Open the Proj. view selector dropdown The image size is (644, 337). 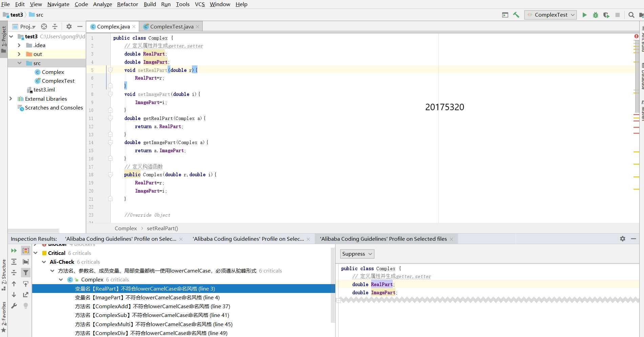(x=24, y=26)
